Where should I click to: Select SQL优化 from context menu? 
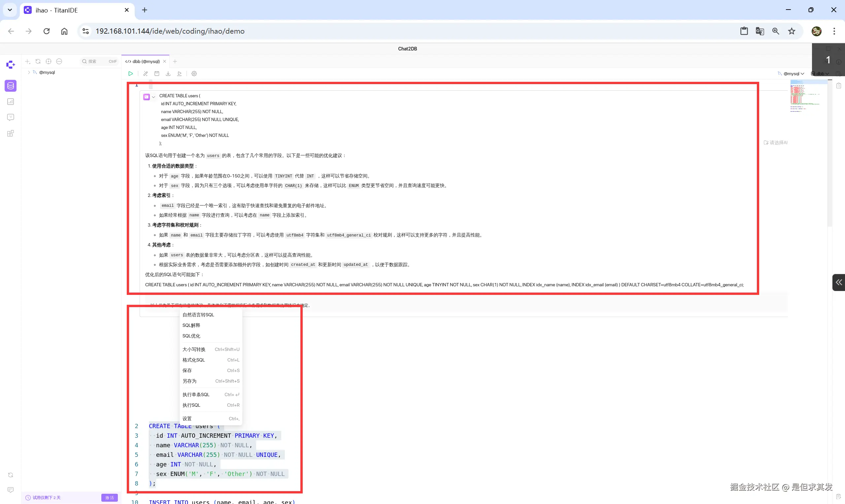[191, 336]
